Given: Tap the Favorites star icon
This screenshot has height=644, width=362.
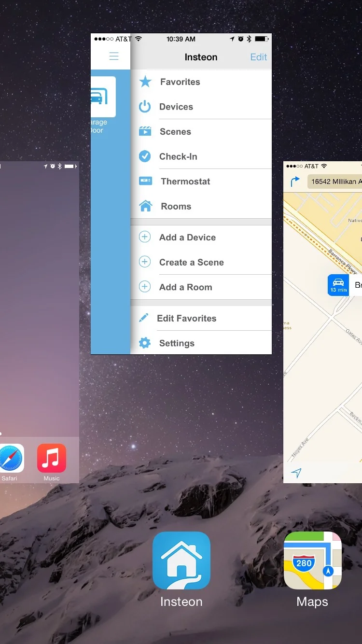Looking at the screenshot, I should click(x=145, y=82).
